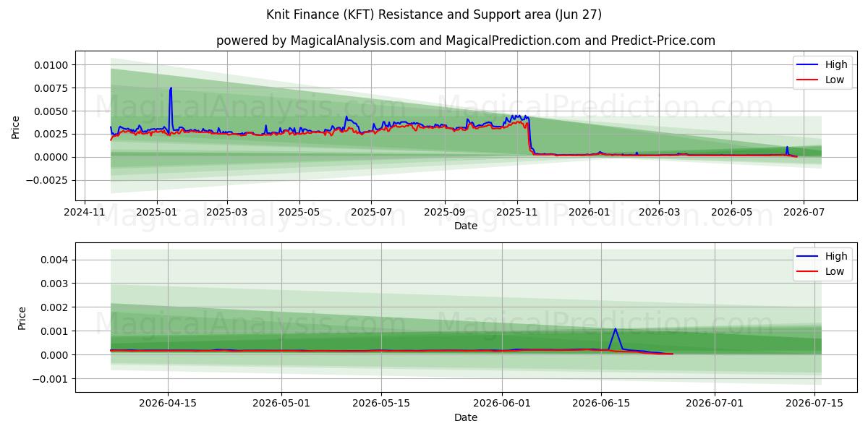This screenshot has height=434, width=868.
Task: Click the '2026-07-15' date tick label
Action: pos(814,404)
